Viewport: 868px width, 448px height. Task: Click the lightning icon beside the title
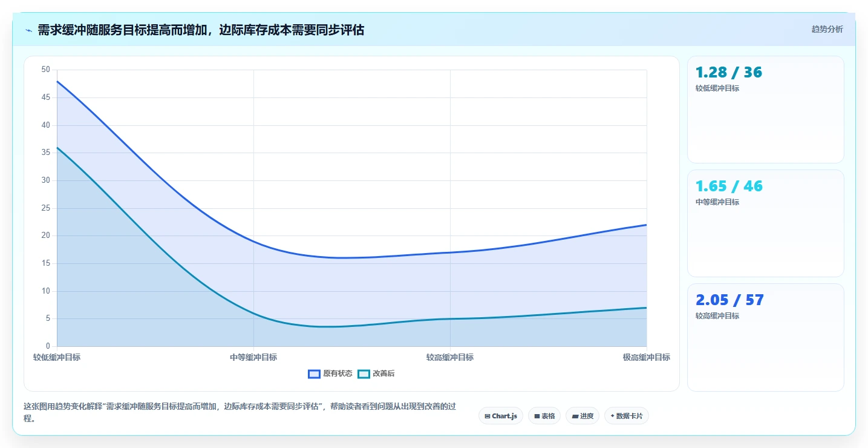[x=29, y=30]
